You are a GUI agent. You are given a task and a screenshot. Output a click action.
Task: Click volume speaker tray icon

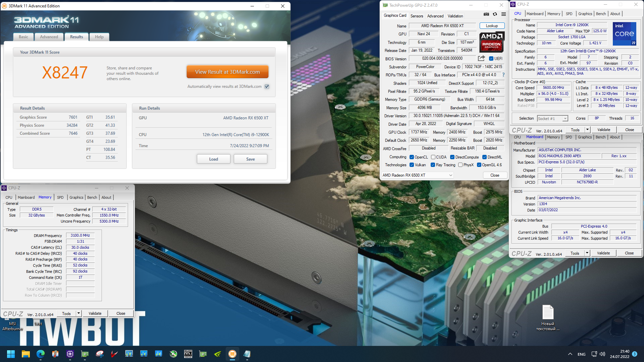click(602, 354)
